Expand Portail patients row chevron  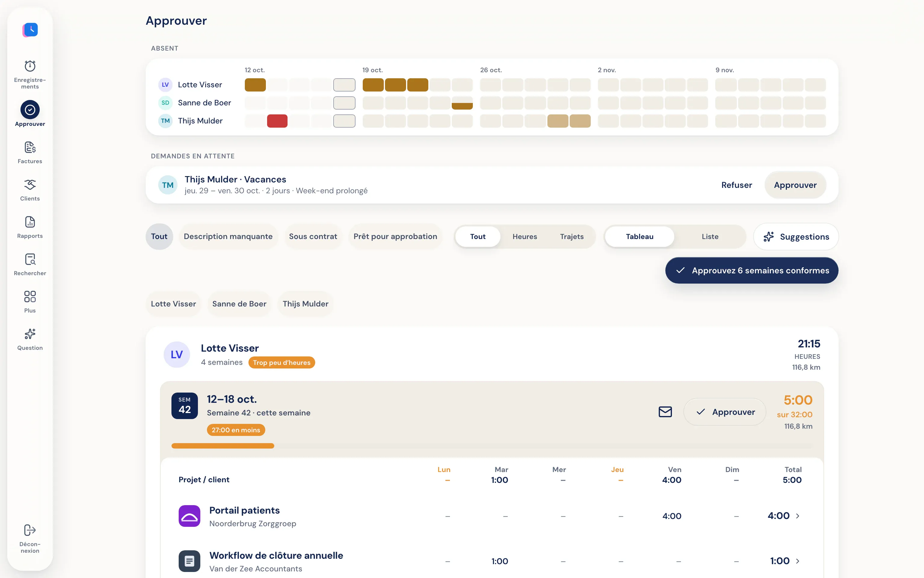coord(798,516)
